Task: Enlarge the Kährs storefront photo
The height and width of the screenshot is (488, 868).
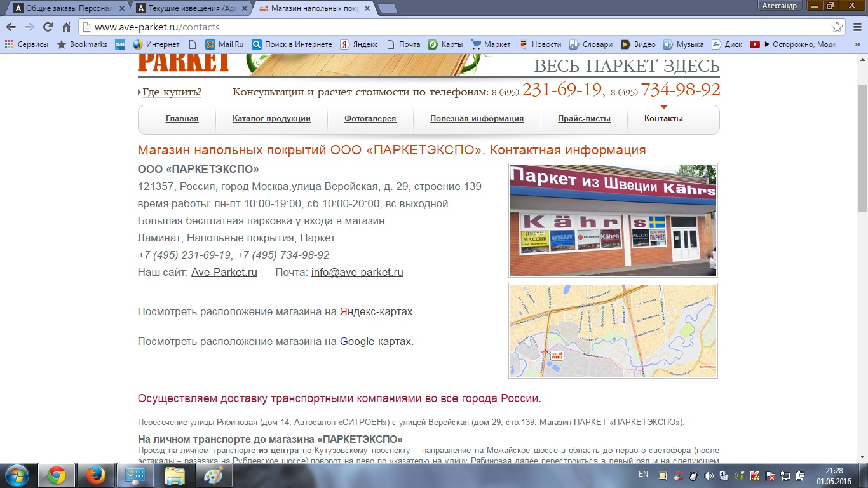Action: click(x=613, y=220)
